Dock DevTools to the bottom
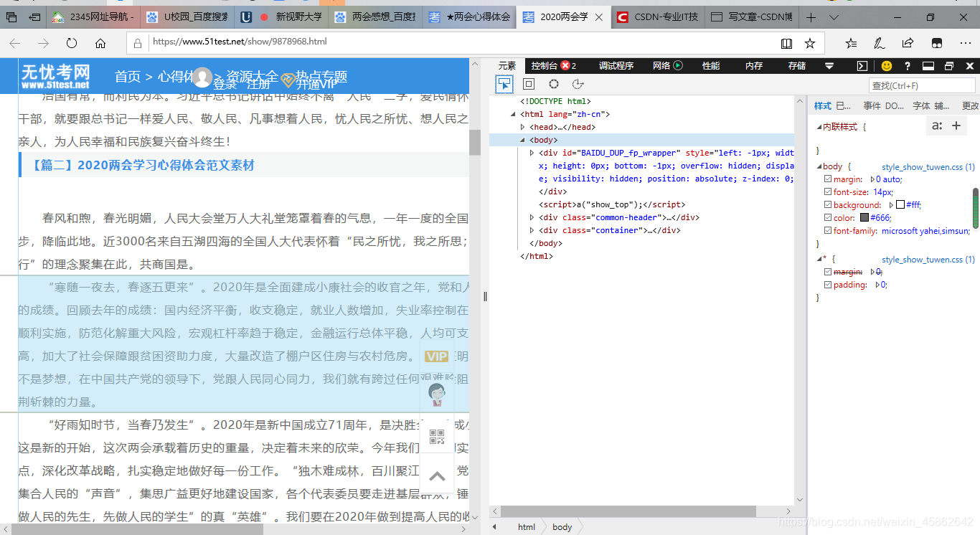 pos(928,66)
